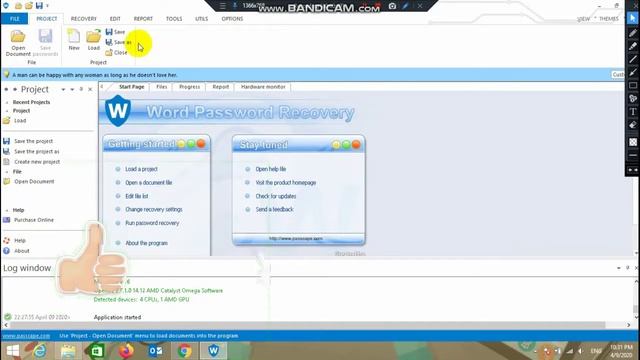Screen dimensions: 640x360
Task: Click Open a document file link
Action: pos(149,182)
